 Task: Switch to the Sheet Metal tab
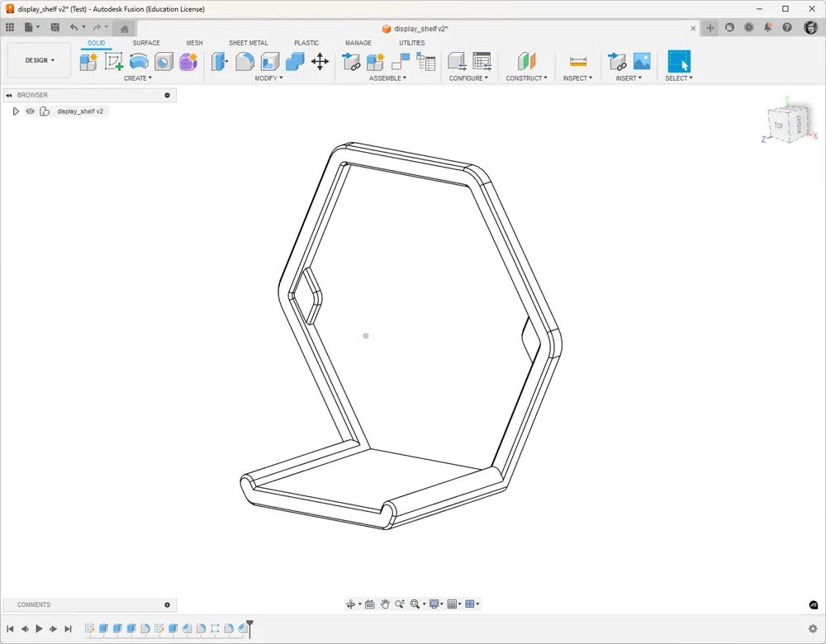(248, 43)
